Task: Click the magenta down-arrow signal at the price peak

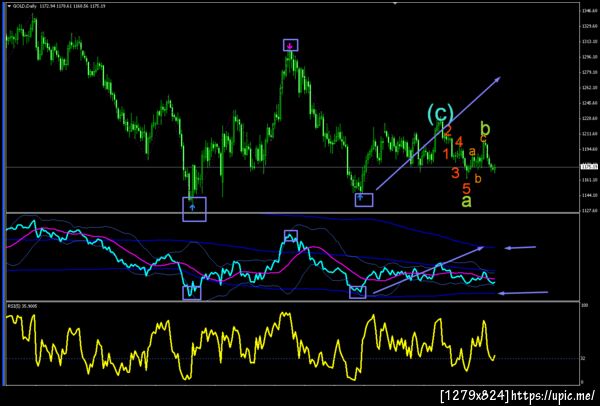Action: point(290,46)
